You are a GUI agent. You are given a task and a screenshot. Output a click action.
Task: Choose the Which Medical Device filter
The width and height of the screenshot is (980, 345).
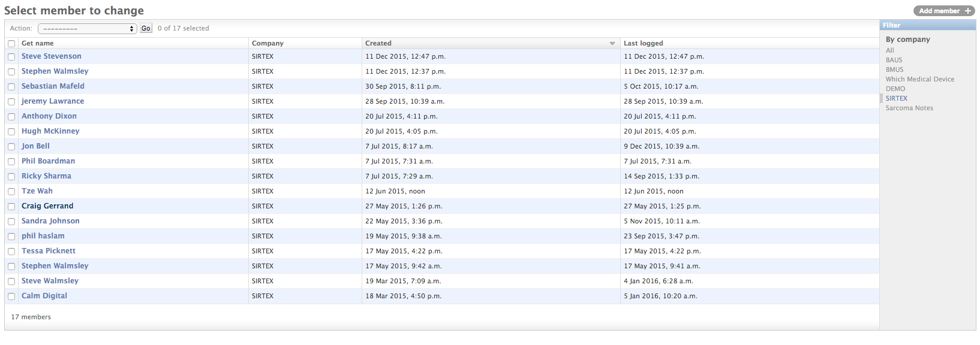(919, 79)
